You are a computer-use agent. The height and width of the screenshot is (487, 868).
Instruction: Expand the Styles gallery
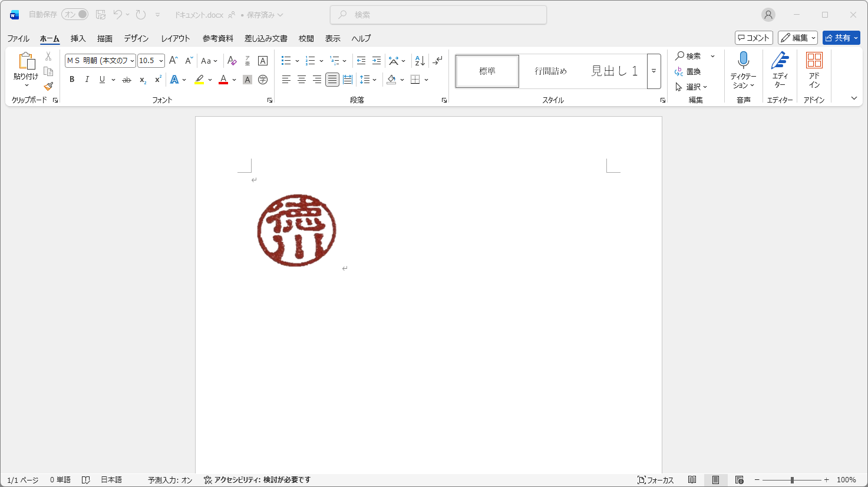(654, 71)
